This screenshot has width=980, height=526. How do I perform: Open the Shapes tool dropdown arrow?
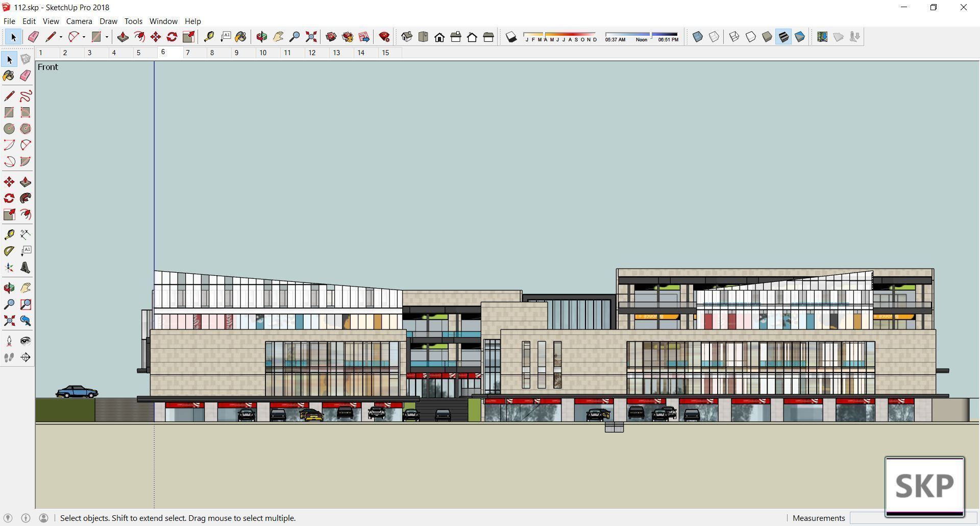[x=107, y=37]
